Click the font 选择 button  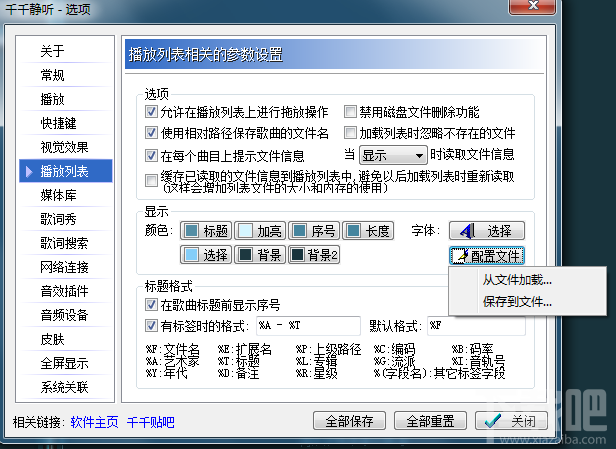487,231
